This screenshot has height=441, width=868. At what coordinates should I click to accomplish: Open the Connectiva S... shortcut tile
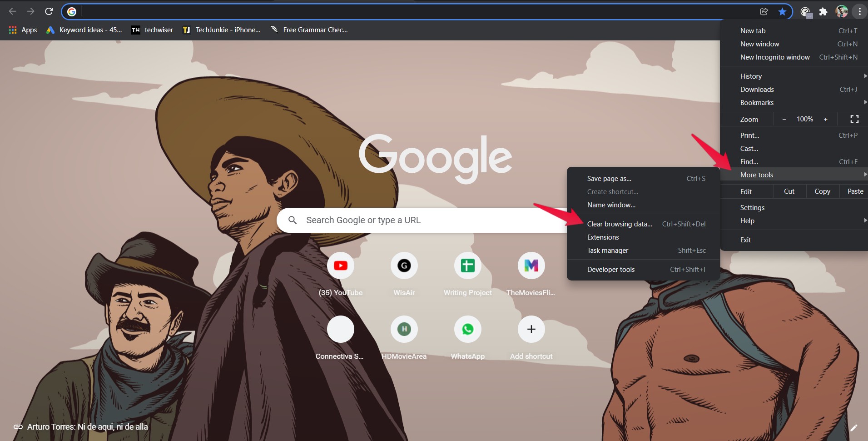(341, 338)
